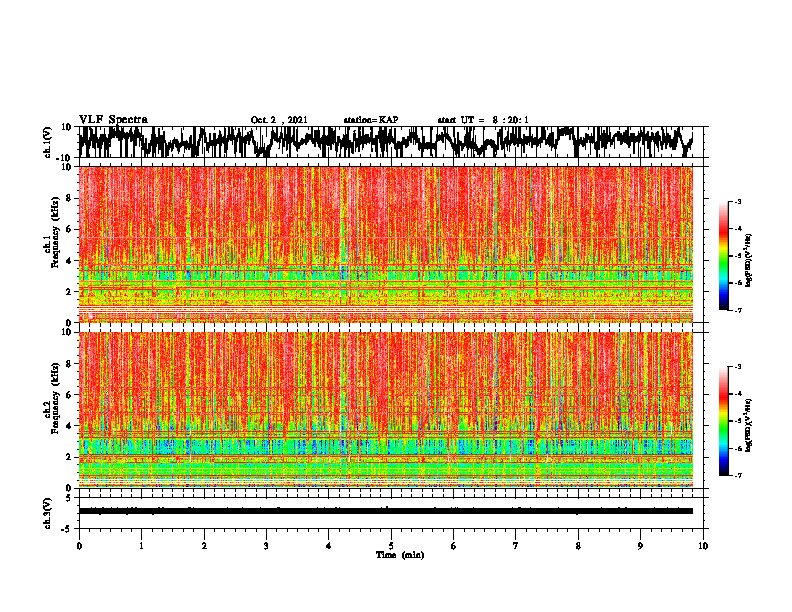
Task: Click the "ch.1(V)" axis label
Action: [48, 142]
